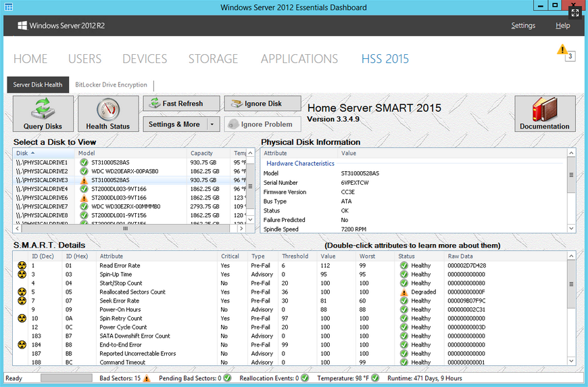588x387 pixels.
Task: Sort disk list by Capacity column
Action: (208, 153)
